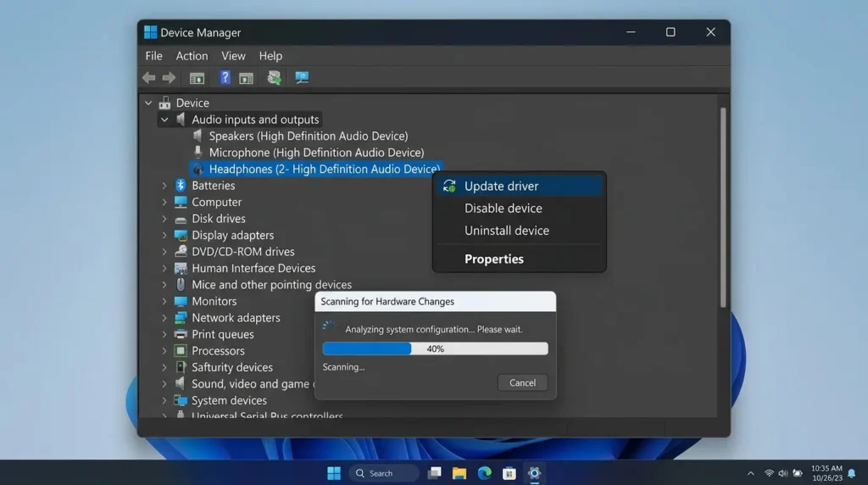Open the console tree toolbar icon

tap(197, 78)
